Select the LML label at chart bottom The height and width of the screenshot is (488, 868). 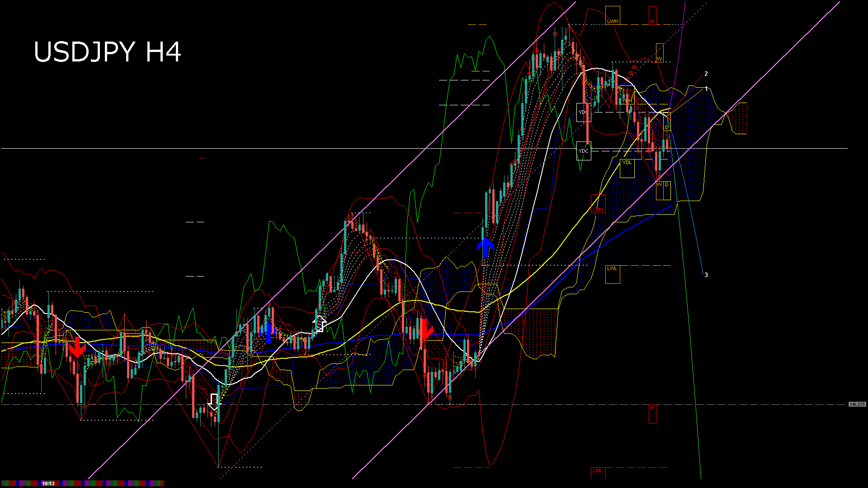tap(598, 471)
